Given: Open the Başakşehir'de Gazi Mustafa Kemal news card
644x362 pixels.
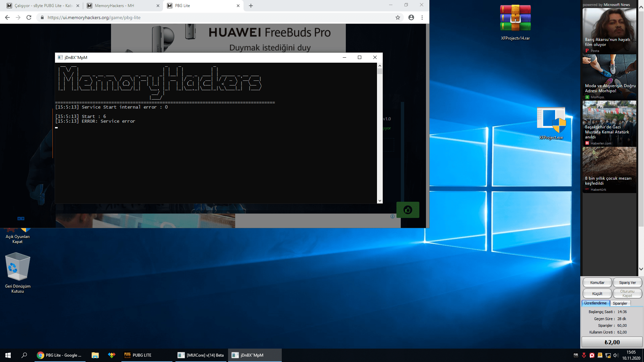Looking at the screenshot, I should 609,123.
